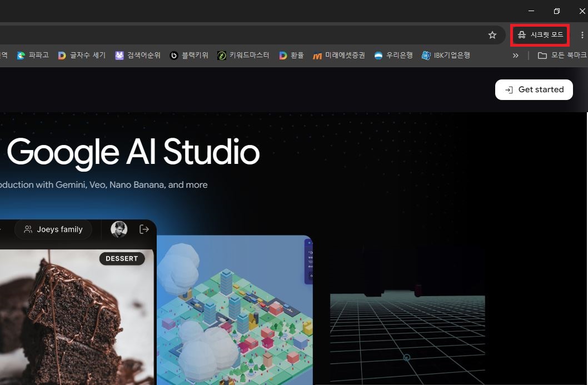Open the 미래에셋증권 bookmark
The image size is (588, 385).
click(x=339, y=56)
